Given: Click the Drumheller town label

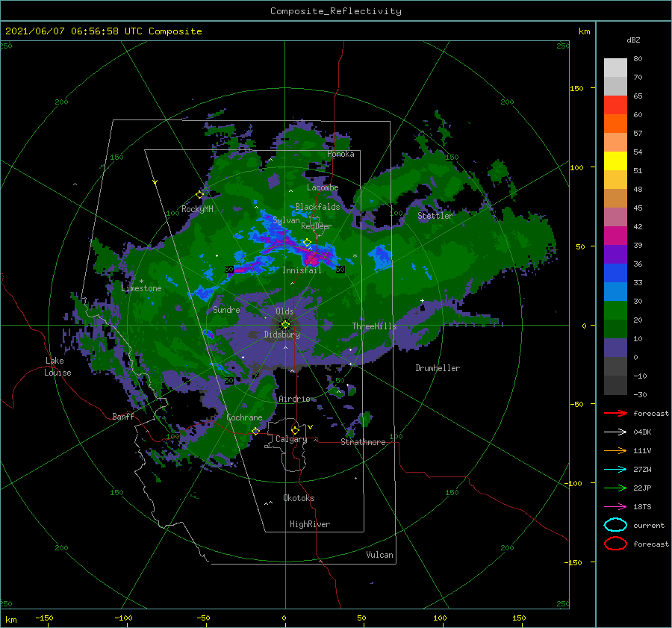Looking at the screenshot, I should click(x=438, y=368).
